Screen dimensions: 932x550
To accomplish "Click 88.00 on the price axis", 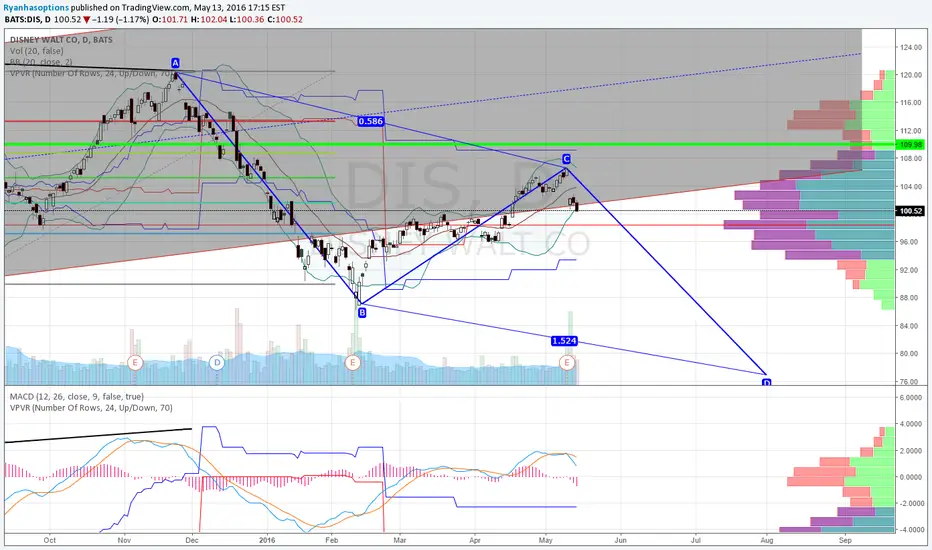I will (910, 298).
